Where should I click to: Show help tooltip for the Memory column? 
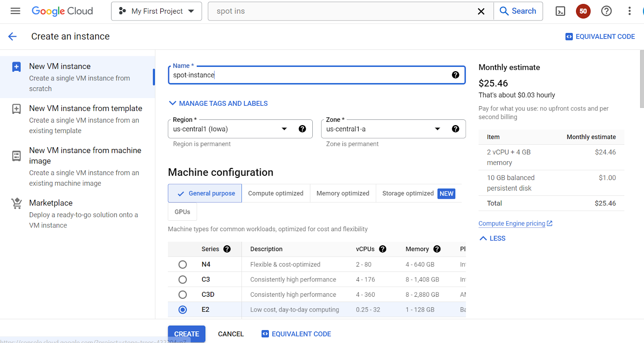[x=437, y=249]
